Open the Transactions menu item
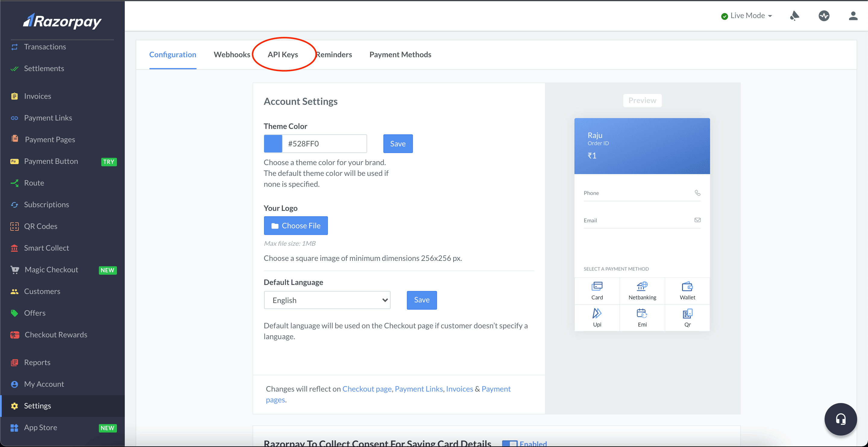This screenshot has height=447, width=868. click(45, 47)
